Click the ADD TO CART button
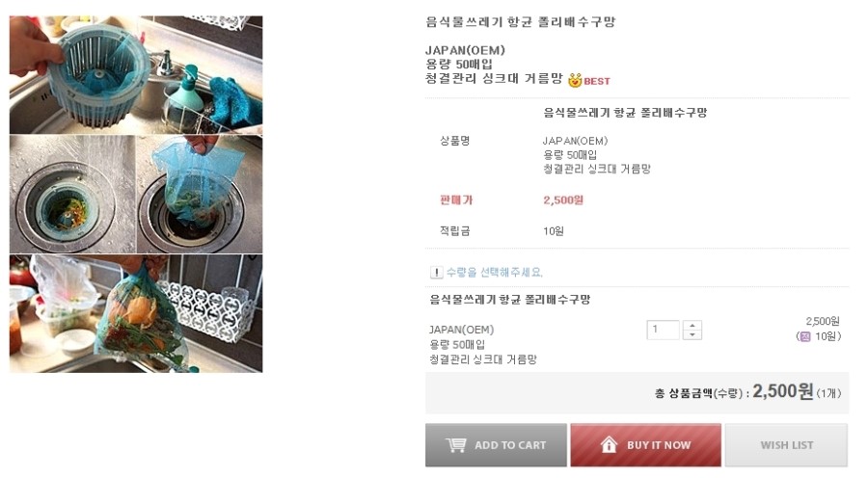Viewport: 868px width, 478px height. (496, 445)
